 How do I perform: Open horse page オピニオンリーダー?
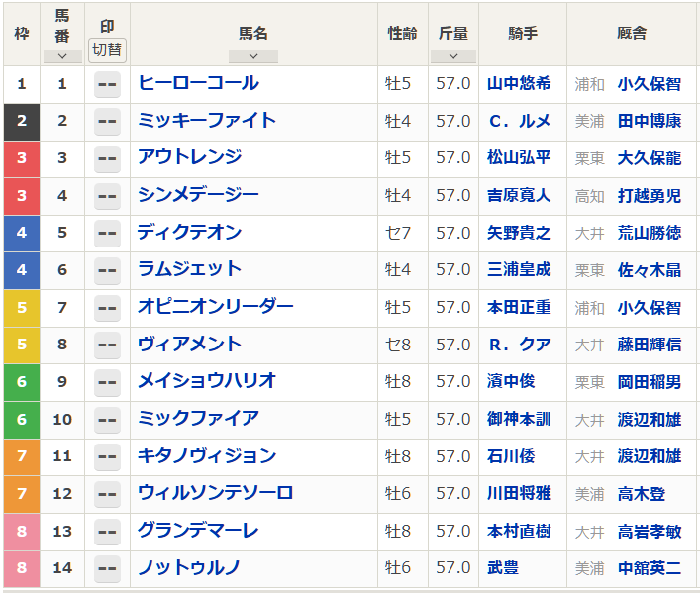pyautogui.click(x=216, y=306)
